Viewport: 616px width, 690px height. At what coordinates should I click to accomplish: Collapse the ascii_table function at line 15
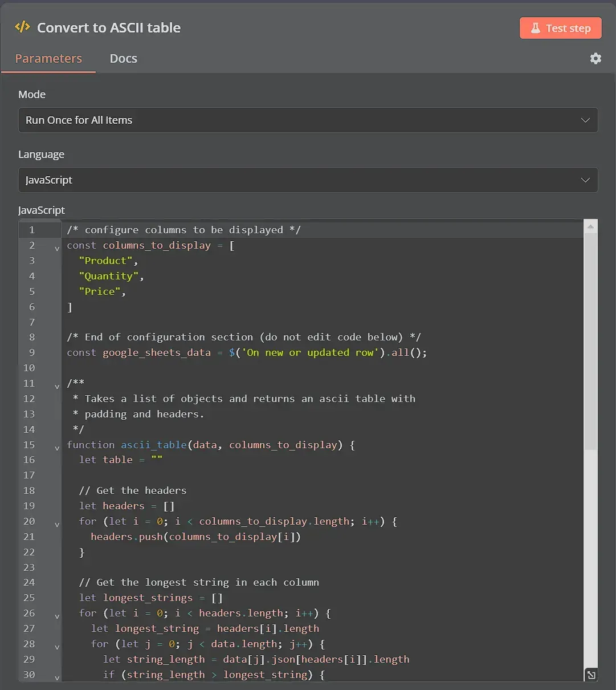pos(56,448)
